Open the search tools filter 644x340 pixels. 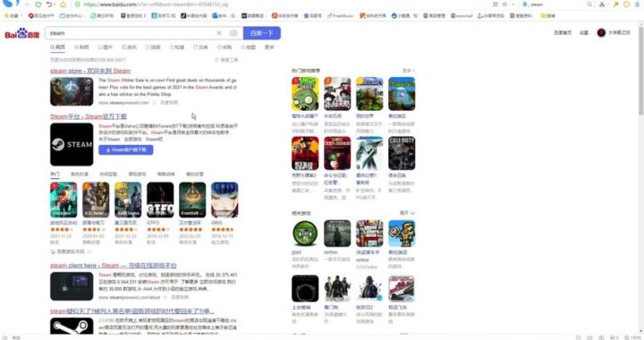[x=226, y=60]
